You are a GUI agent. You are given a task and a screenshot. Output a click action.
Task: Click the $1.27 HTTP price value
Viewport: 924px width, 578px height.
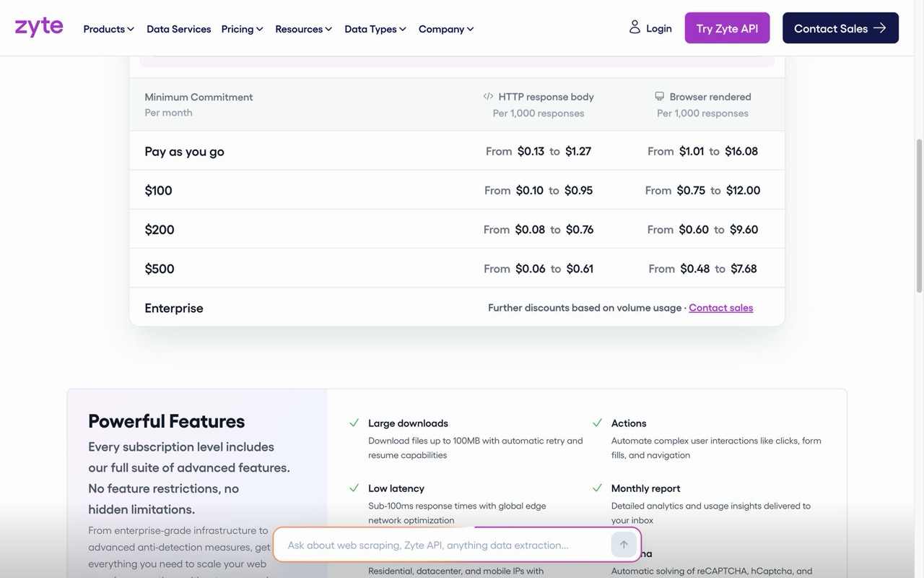578,151
